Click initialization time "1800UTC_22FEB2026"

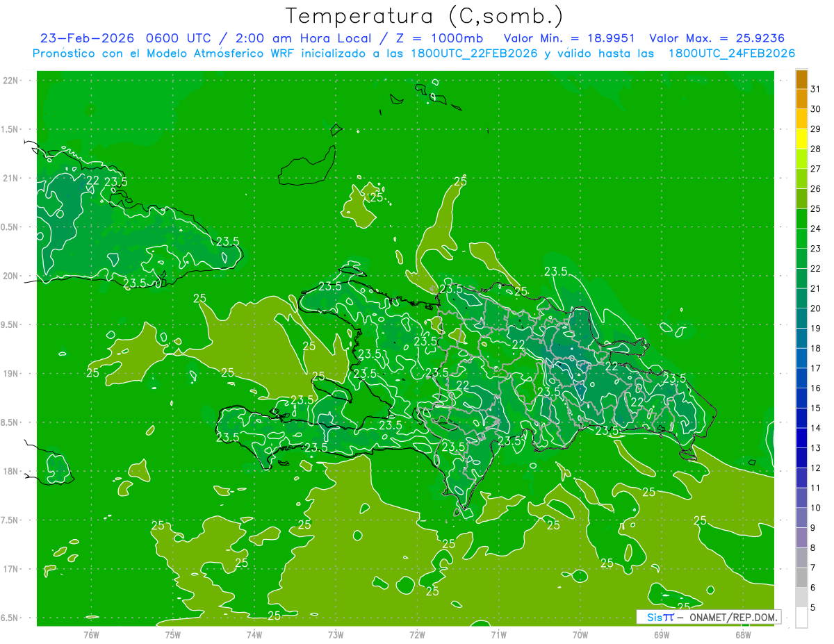coord(474,53)
